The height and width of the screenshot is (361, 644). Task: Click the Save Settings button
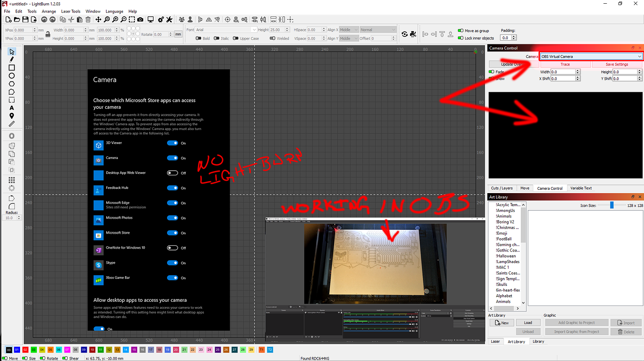coord(617,64)
